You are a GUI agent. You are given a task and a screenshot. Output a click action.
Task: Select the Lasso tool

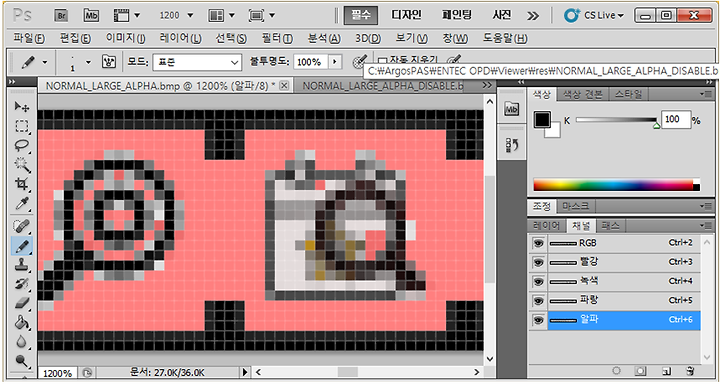click(22, 145)
